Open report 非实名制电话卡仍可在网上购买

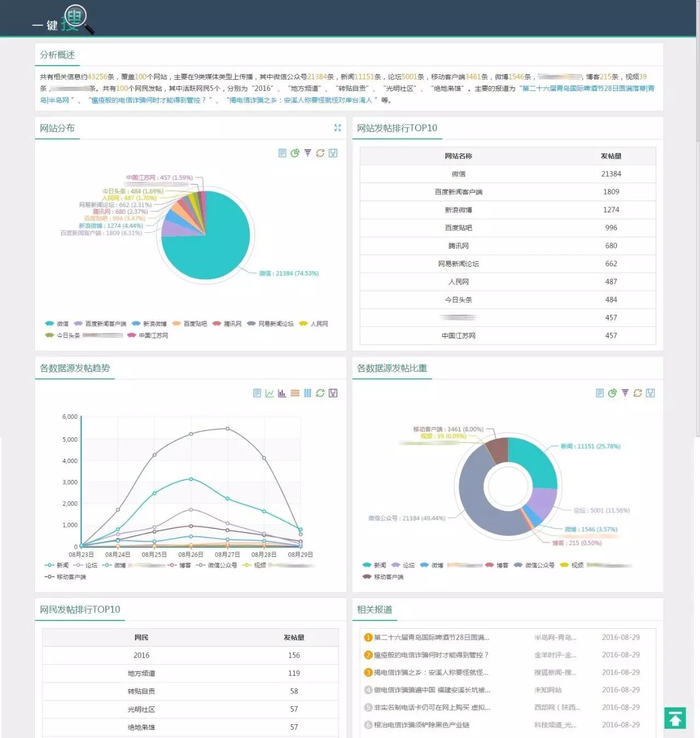[432, 707]
